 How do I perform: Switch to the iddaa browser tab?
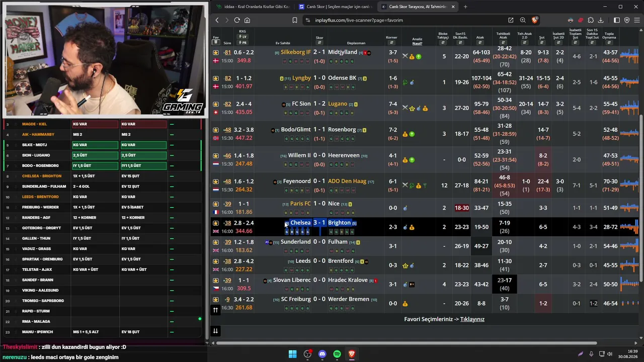point(252,7)
